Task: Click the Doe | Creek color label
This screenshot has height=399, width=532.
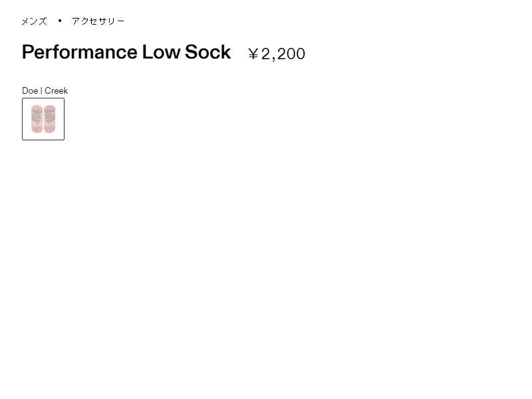Action: coord(45,91)
